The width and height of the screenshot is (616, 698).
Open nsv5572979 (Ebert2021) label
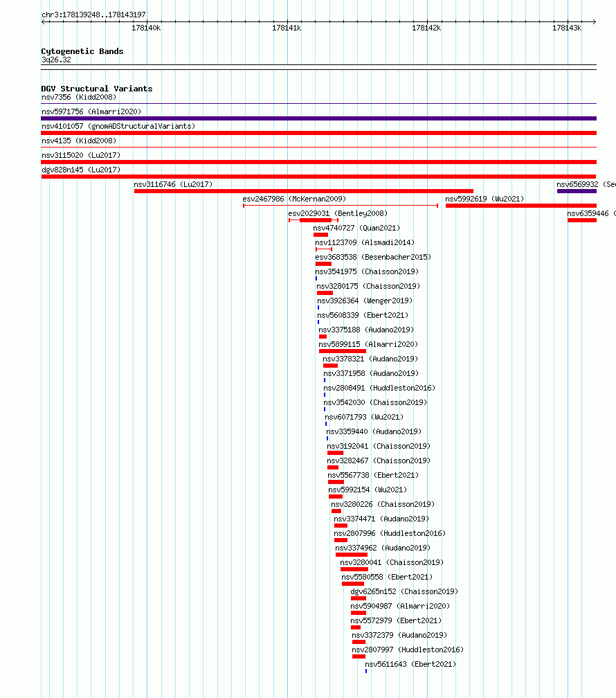click(396, 620)
